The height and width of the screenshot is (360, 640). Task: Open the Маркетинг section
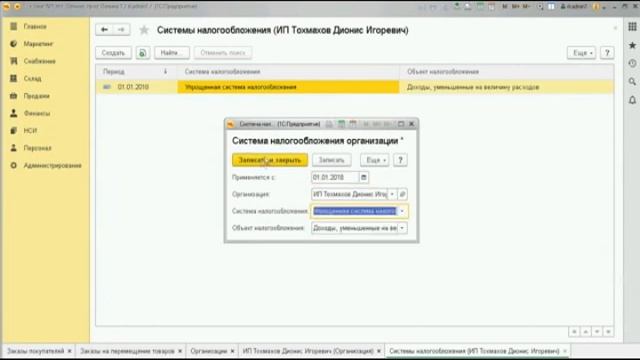click(x=38, y=44)
